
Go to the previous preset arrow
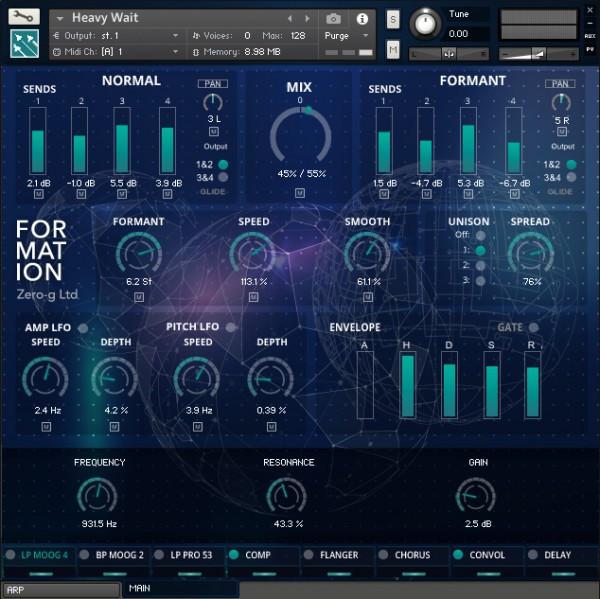click(290, 18)
